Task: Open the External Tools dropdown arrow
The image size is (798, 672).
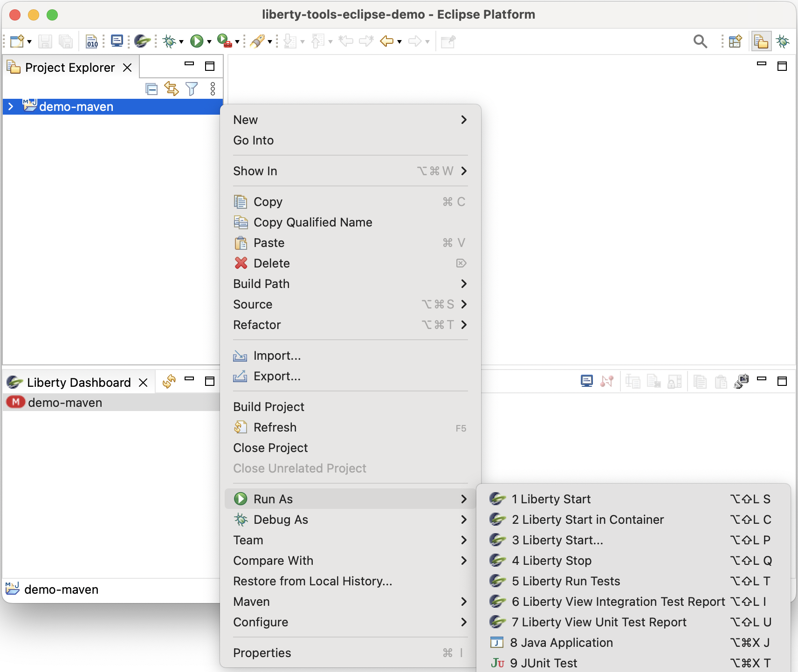Action: click(237, 42)
